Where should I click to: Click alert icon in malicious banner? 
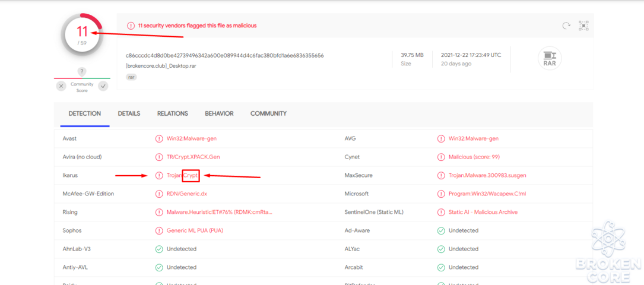point(131,26)
